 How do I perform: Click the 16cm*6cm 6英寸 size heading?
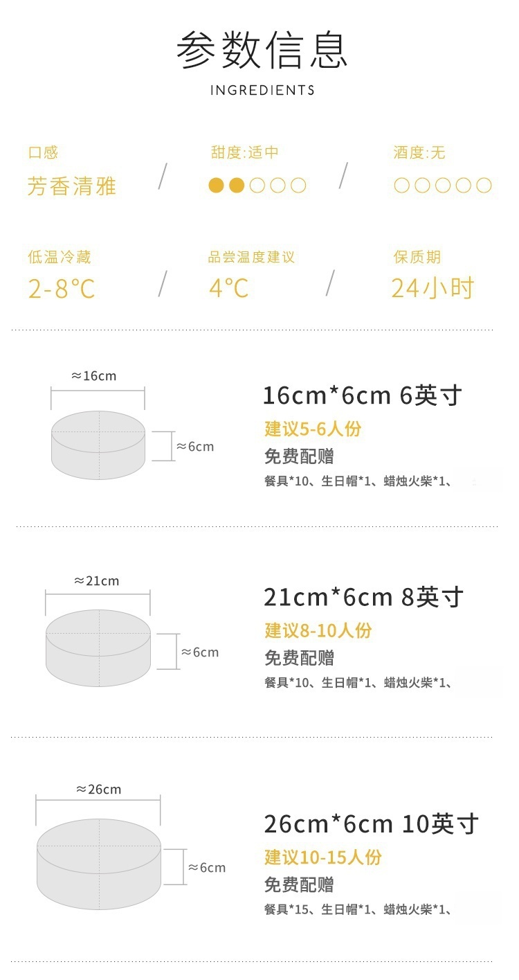click(362, 395)
